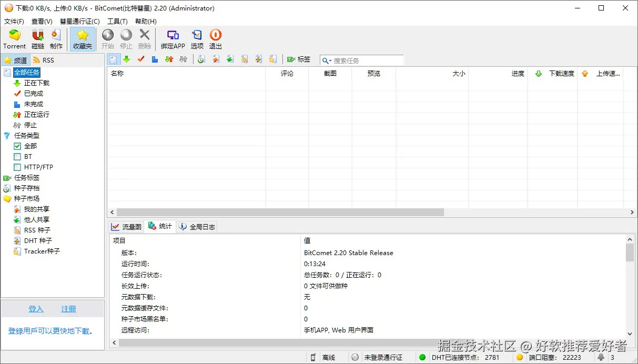Filter by downloading green arrow icon in filter bar
Image resolution: width=638 pixels, height=364 pixels.
pyautogui.click(x=126, y=59)
